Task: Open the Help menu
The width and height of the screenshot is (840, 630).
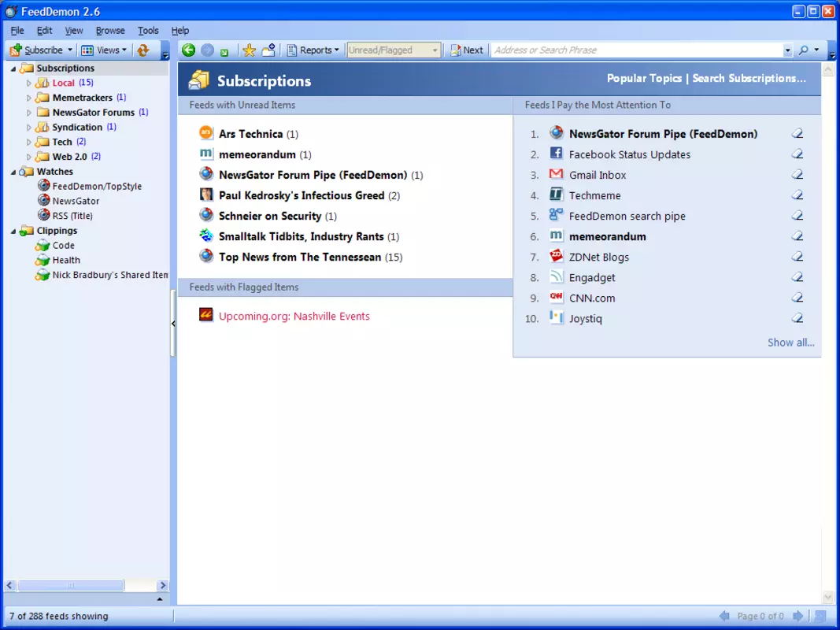Action: pos(180,31)
